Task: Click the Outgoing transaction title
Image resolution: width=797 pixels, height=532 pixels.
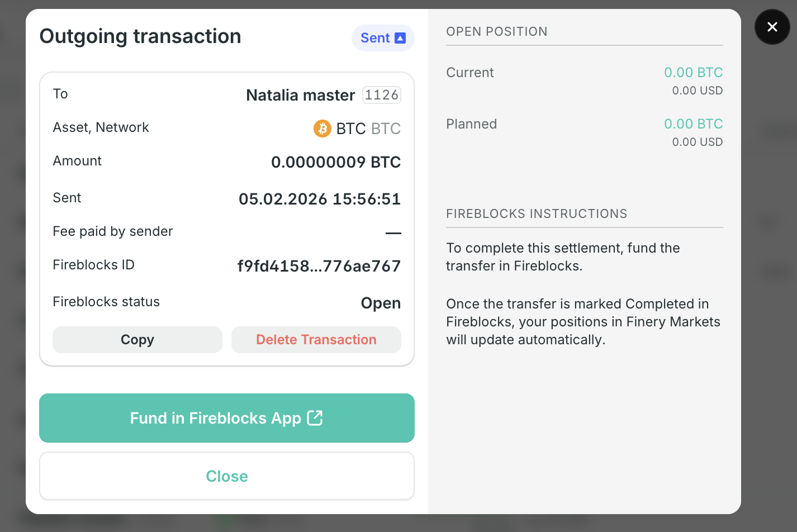Action: click(140, 36)
